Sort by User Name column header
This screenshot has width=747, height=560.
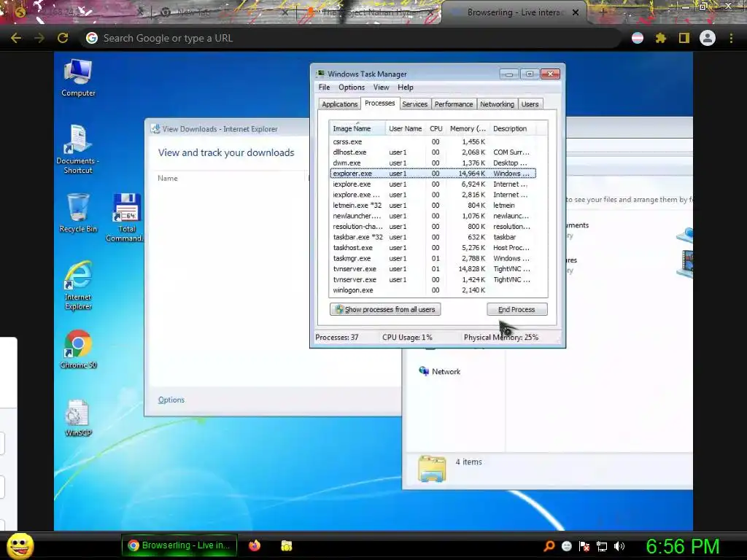[x=406, y=128]
